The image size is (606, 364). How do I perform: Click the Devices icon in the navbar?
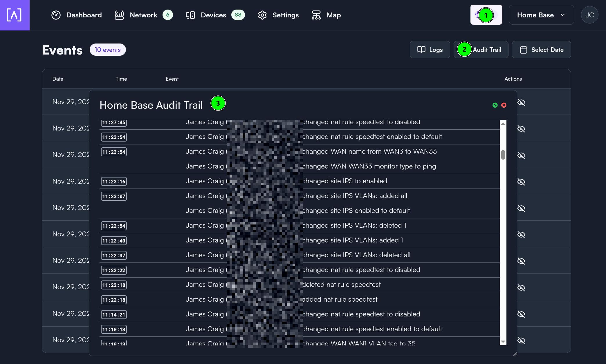coord(190,15)
